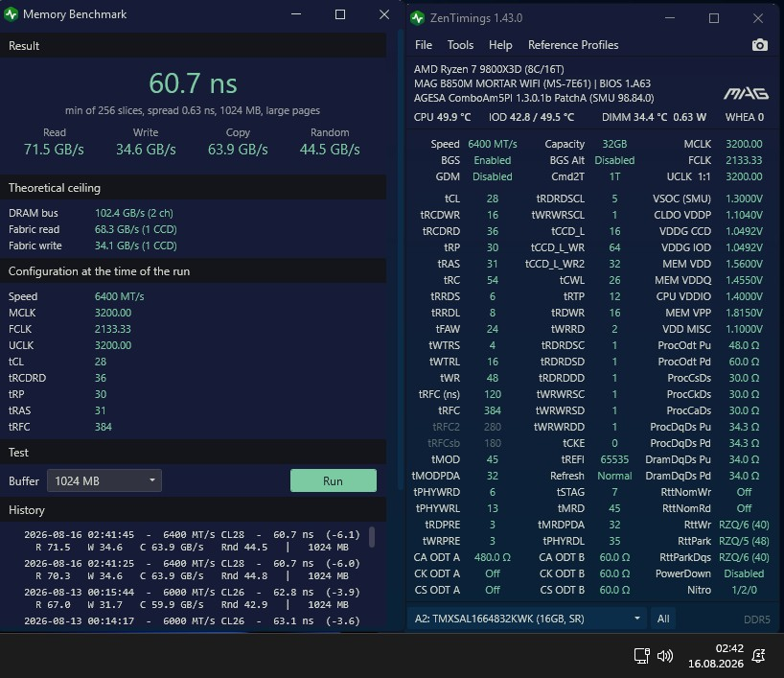The height and width of the screenshot is (678, 784).
Task: Click the BGS Alt Disabled value
Action: 614,160
